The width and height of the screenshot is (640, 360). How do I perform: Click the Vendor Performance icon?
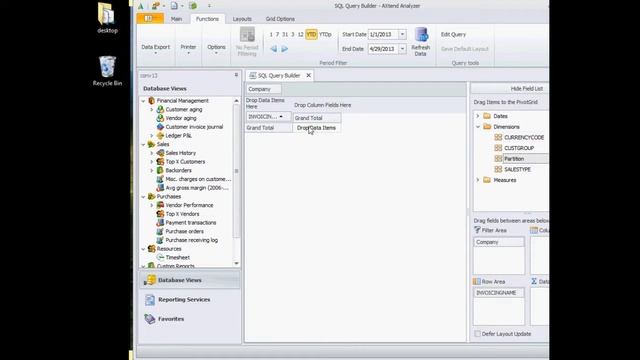coord(160,205)
